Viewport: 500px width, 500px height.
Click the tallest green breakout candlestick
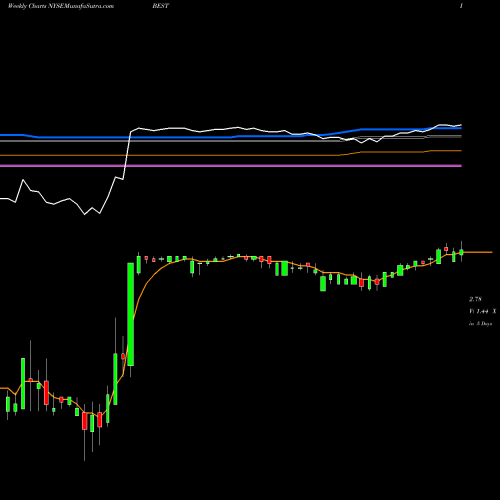[131, 314]
